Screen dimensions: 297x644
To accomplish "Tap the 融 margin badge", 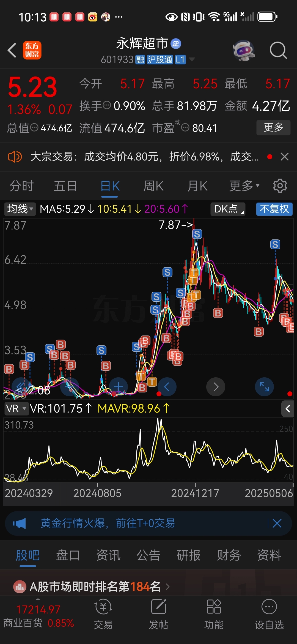I will point(140,59).
